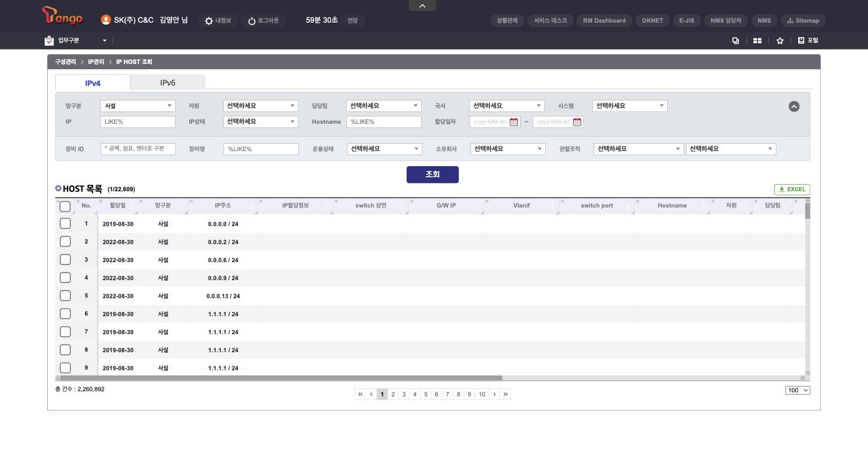Open the 업무구분 clipboard icon

click(x=49, y=41)
